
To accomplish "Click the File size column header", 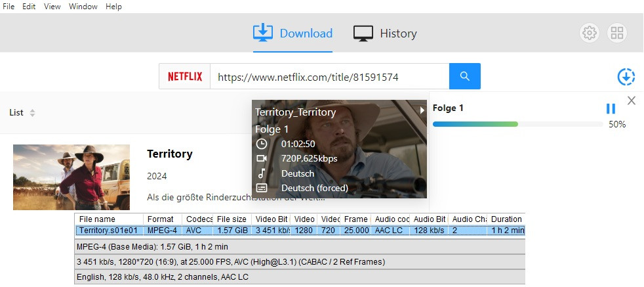I will coord(231,219).
